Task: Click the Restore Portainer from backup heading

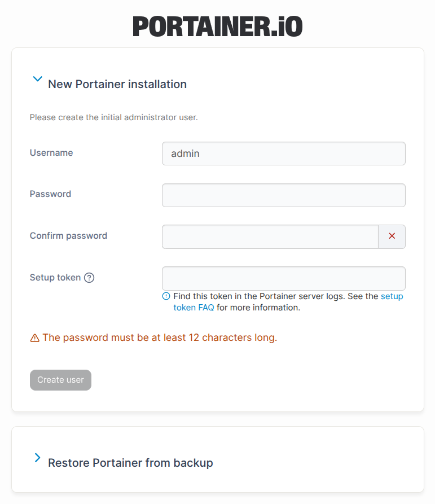Action: click(130, 463)
